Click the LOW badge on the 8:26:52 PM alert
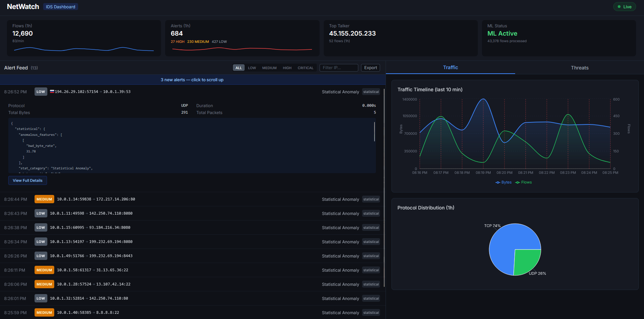Image resolution: width=644 pixels, height=319 pixels. tap(41, 92)
